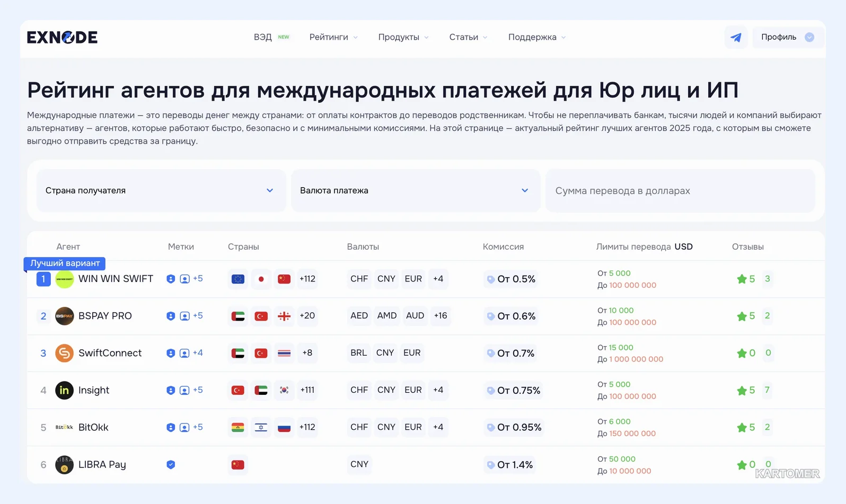The image size is (846, 504).
Task: Click the China flag in LIBRA Pay row
Action: point(238,465)
